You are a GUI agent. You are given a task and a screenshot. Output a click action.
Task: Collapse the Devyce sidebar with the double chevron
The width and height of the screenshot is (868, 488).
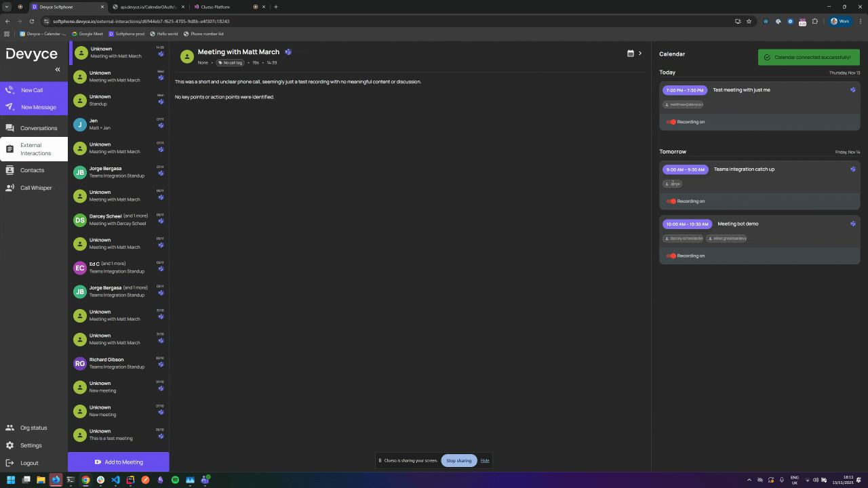pyautogui.click(x=58, y=70)
